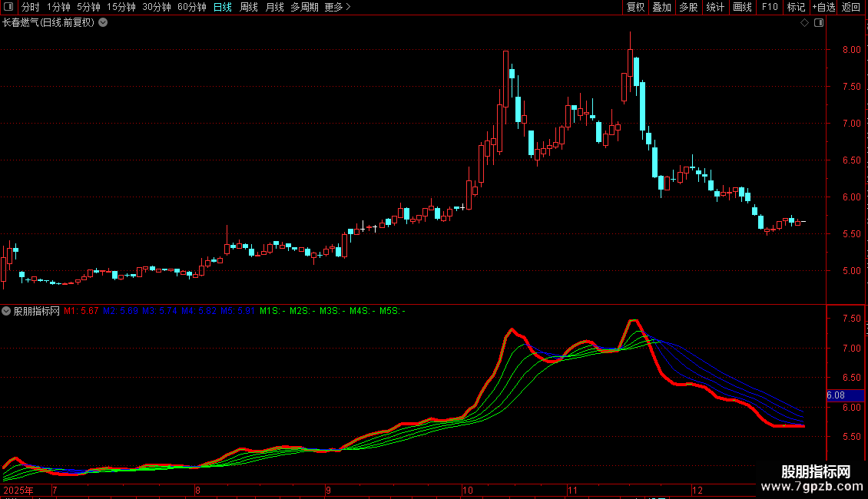Click the M4S: - indicator label
The width and height of the screenshot is (868, 499).
[x=362, y=311]
